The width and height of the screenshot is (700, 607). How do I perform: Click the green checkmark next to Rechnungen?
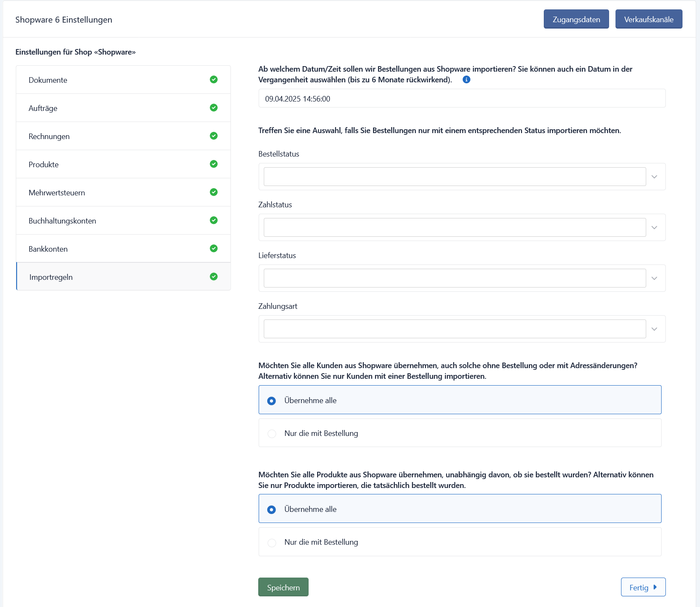[214, 136]
